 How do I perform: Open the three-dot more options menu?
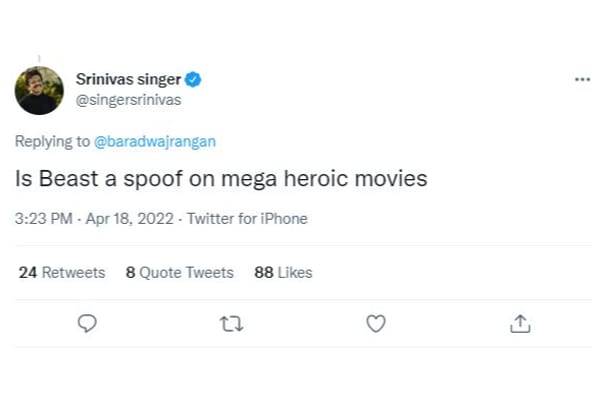[x=583, y=79]
